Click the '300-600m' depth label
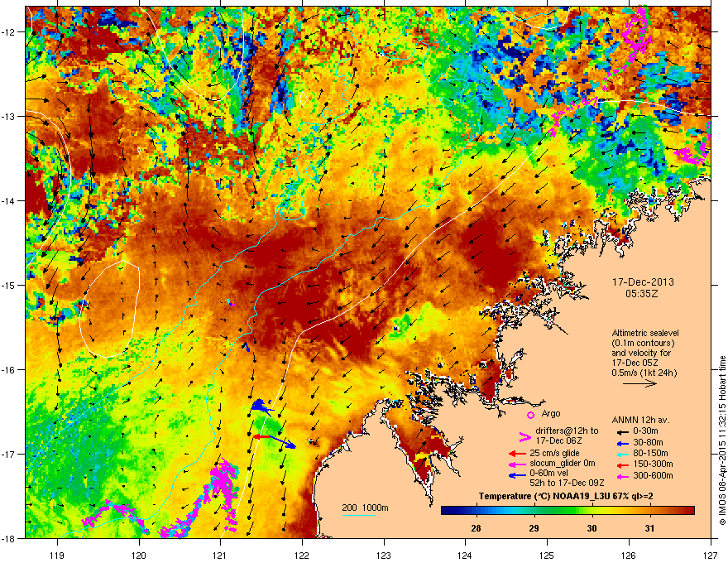The height and width of the screenshot is (563, 728). pos(653,475)
